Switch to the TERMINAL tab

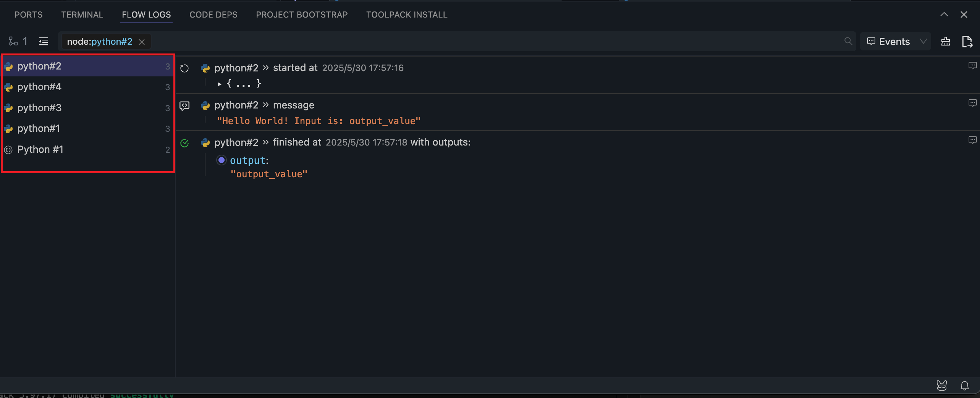tap(82, 15)
